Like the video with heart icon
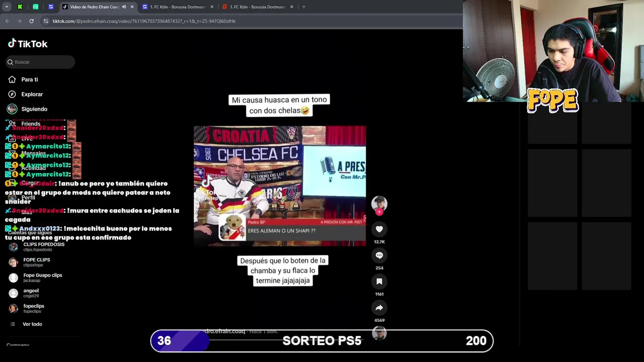Screen dimensions: 644x362 379,229
